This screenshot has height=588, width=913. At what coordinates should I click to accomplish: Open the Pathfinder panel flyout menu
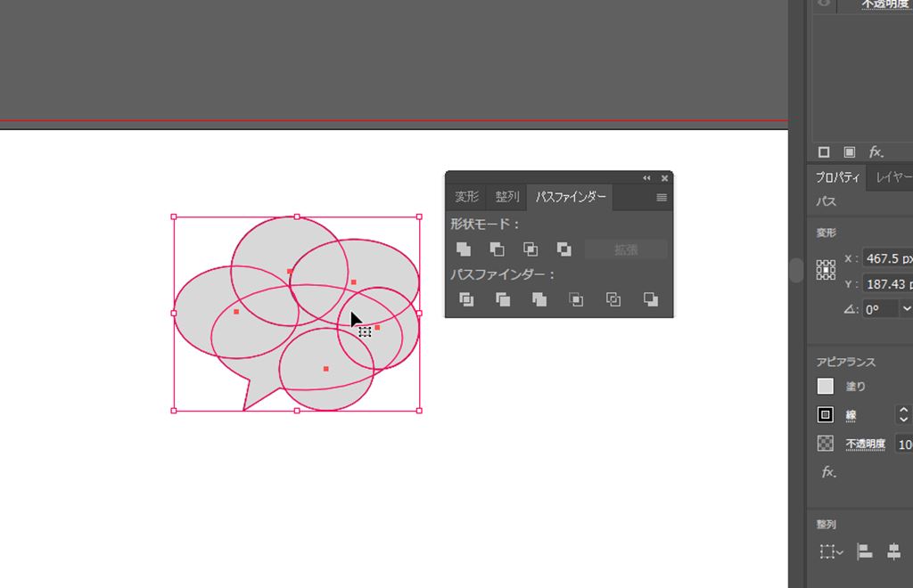tap(662, 198)
